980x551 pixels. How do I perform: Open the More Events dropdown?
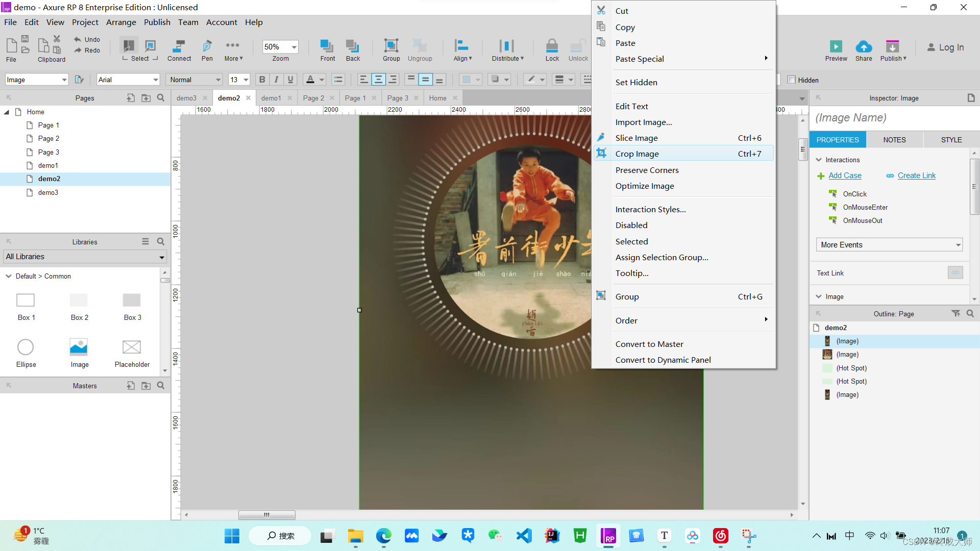point(889,245)
